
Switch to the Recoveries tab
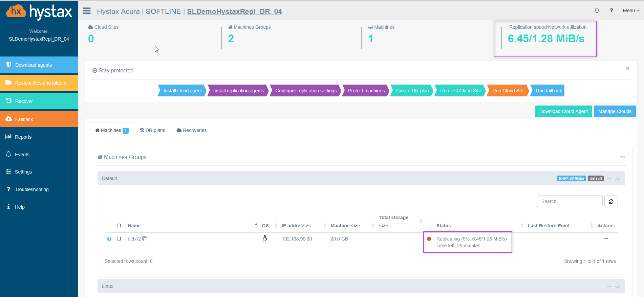(x=191, y=130)
